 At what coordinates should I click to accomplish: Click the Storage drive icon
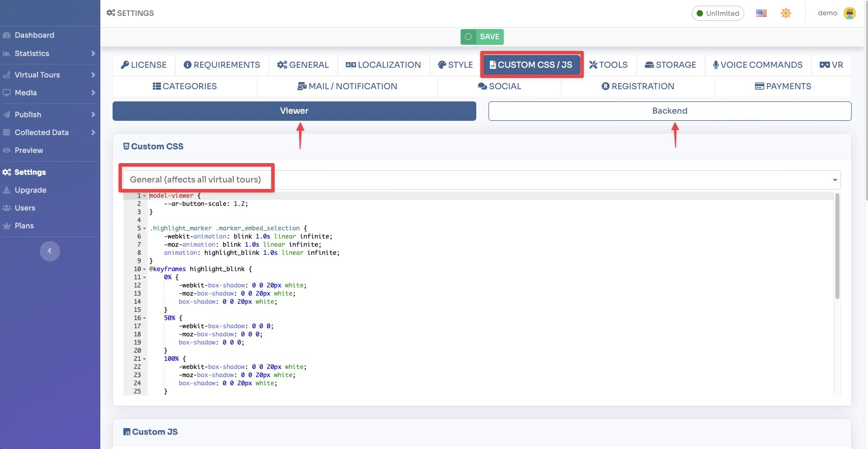tap(649, 65)
